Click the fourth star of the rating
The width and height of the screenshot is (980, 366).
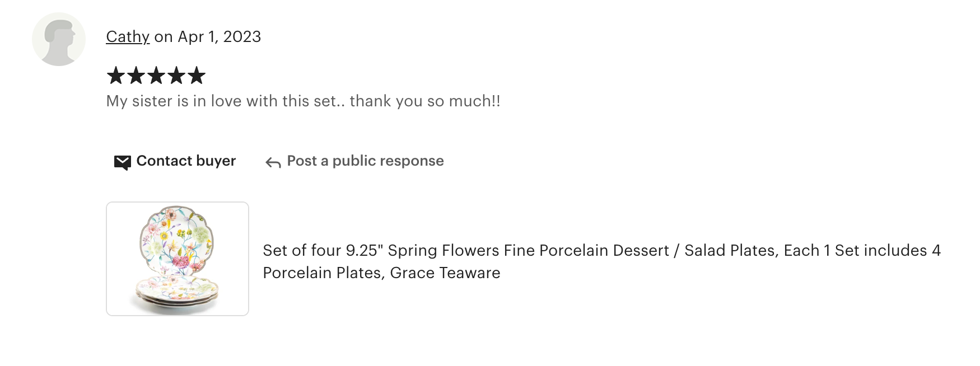(x=176, y=76)
